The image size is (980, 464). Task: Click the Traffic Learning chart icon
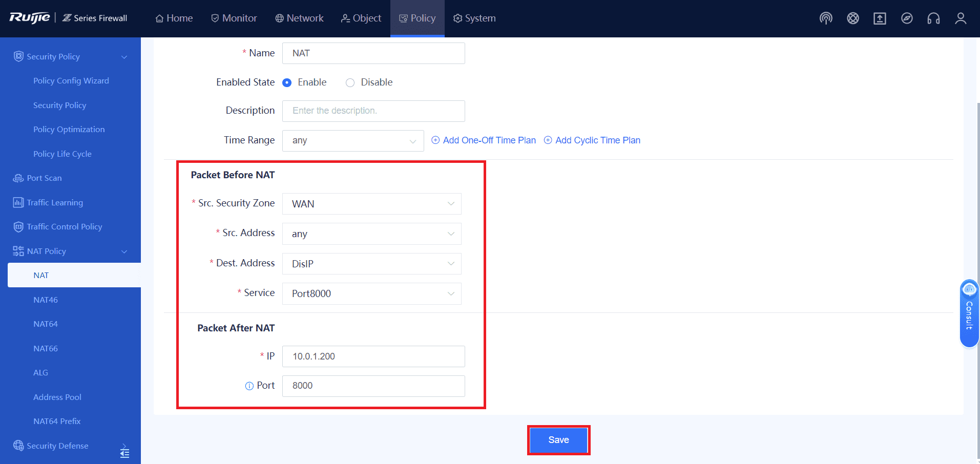[x=18, y=202]
